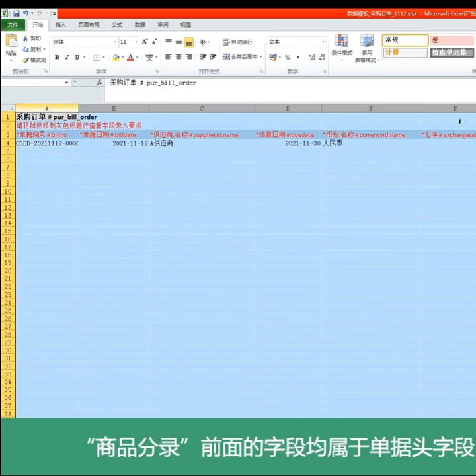The height and width of the screenshot is (476, 476).
Task: Click the insert function fx icon
Action: [x=99, y=82]
